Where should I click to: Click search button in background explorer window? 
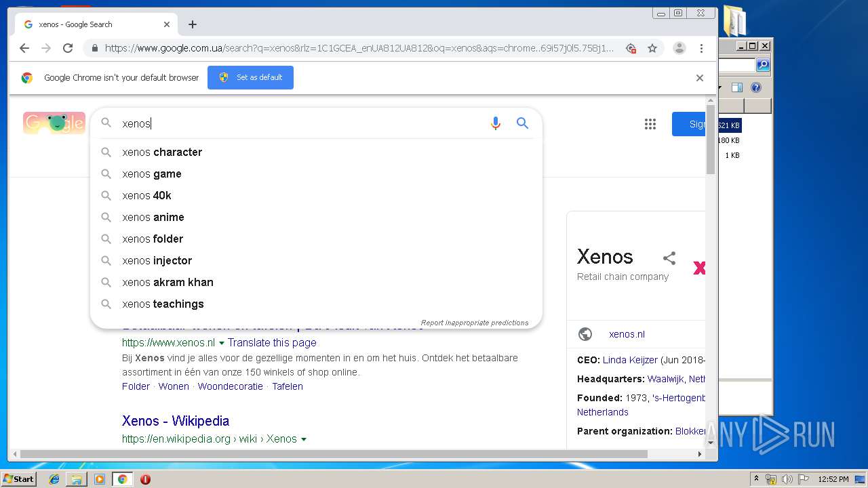(763, 65)
